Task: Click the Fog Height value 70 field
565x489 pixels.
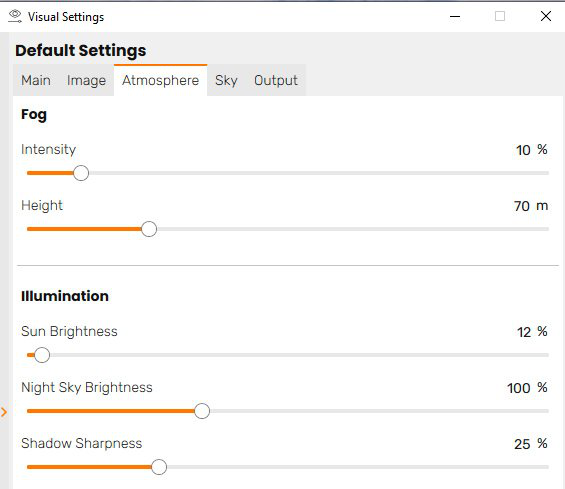Action: (522, 206)
